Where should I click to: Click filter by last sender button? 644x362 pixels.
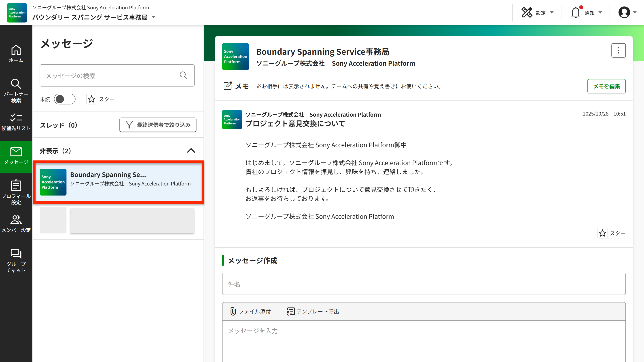pyautogui.click(x=158, y=125)
